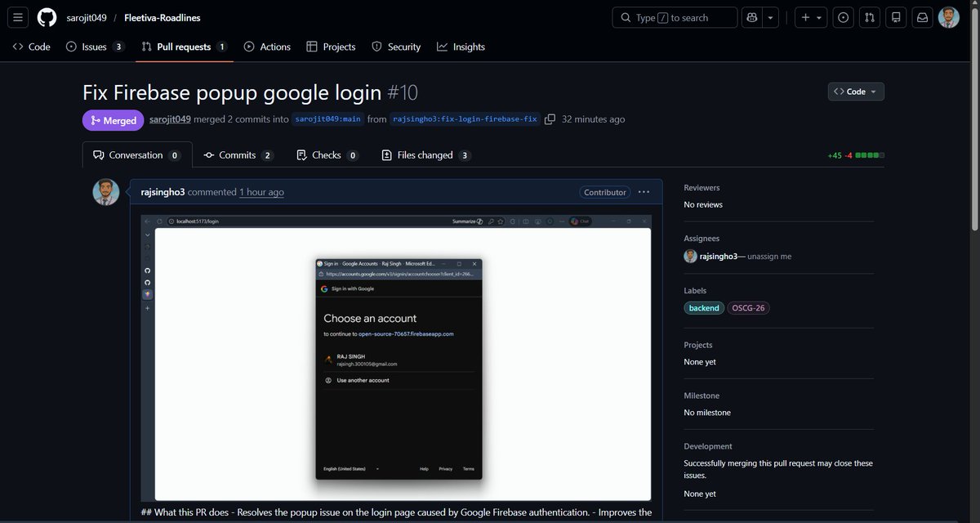Image resolution: width=980 pixels, height=523 pixels.
Task: Select the backend label
Action: (704, 308)
